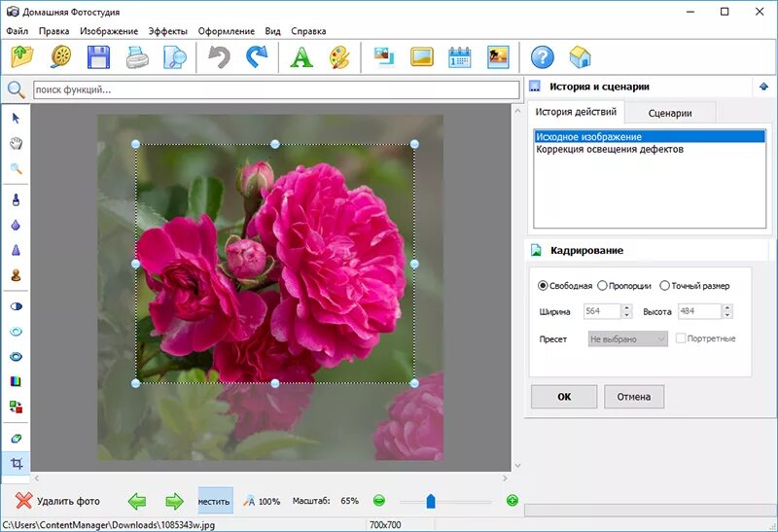Click the Open file folder icon

coord(22,56)
